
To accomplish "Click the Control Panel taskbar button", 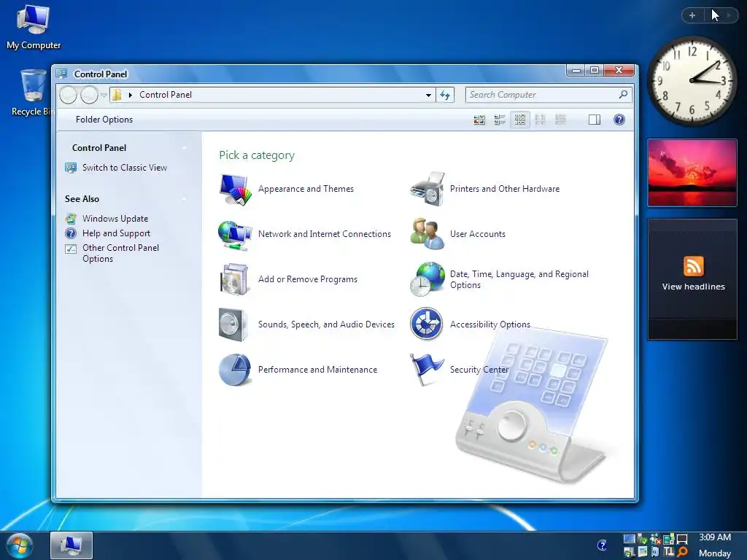I will click(71, 545).
